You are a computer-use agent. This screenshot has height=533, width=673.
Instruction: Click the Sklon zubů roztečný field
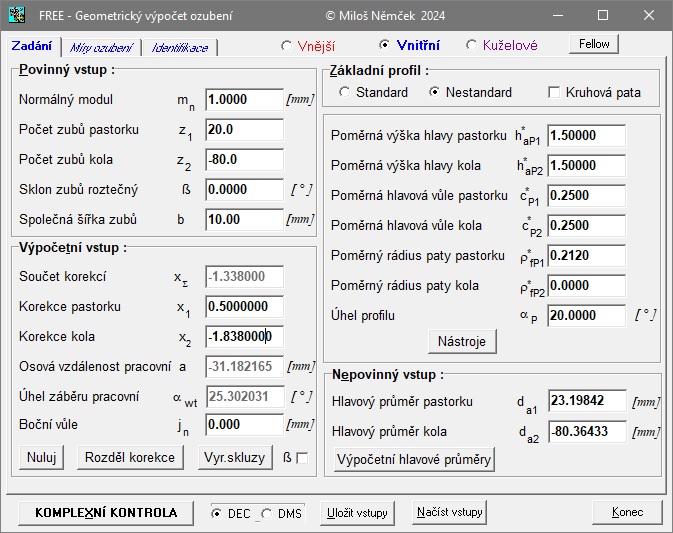coord(244,190)
